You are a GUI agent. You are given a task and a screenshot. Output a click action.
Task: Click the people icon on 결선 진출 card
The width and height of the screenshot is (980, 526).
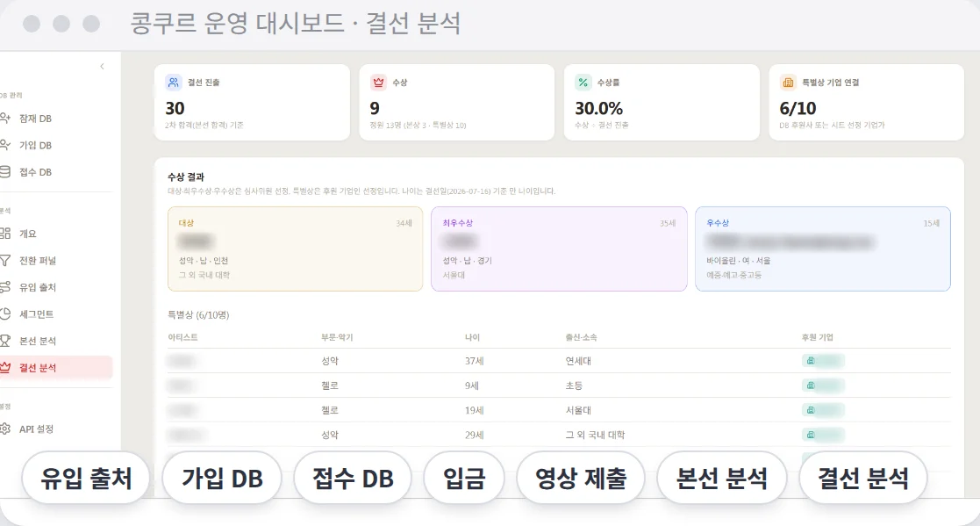point(174,83)
